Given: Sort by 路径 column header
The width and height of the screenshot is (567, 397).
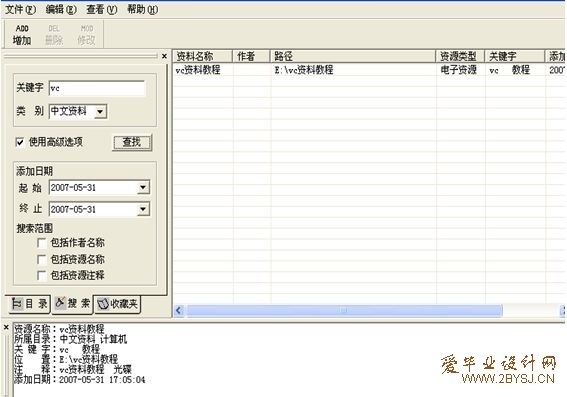Looking at the screenshot, I should click(353, 56).
